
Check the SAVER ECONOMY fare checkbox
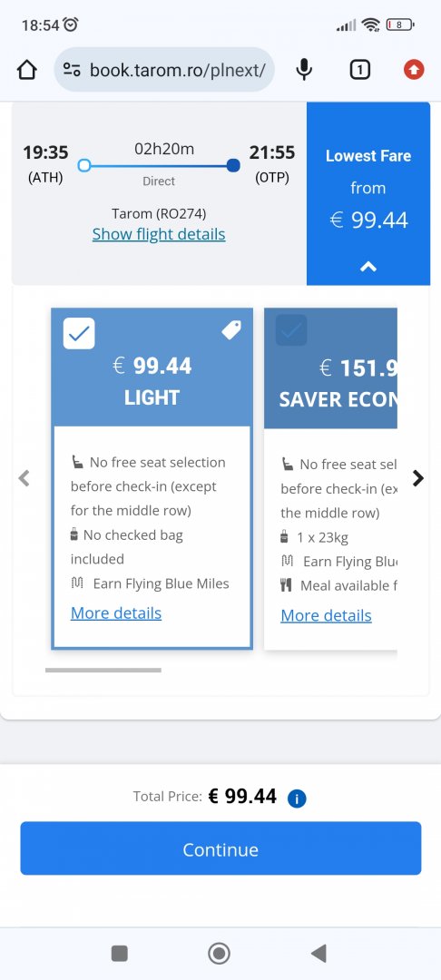coord(291,330)
